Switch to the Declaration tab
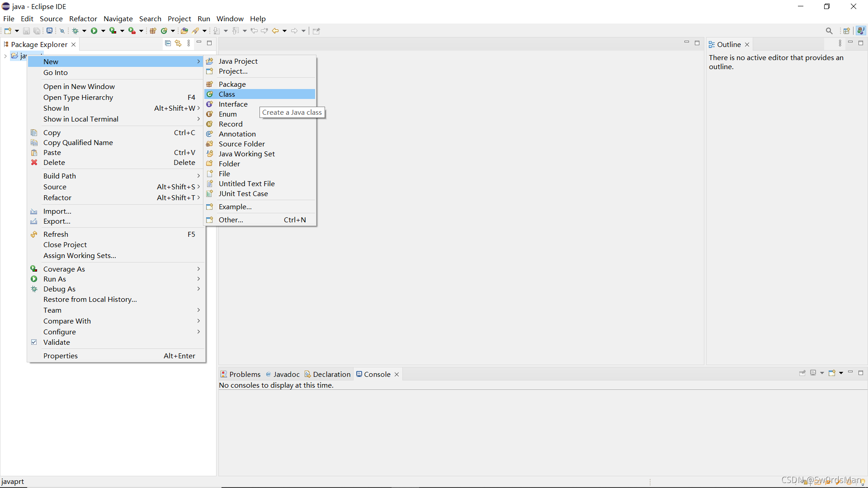Screen dimensions: 868x488 tap(328, 374)
